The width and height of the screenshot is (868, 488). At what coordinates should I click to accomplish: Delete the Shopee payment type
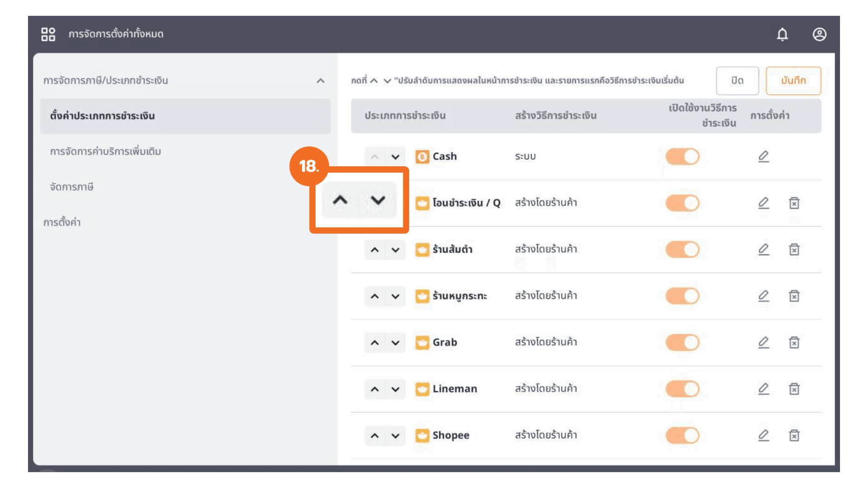click(x=794, y=435)
